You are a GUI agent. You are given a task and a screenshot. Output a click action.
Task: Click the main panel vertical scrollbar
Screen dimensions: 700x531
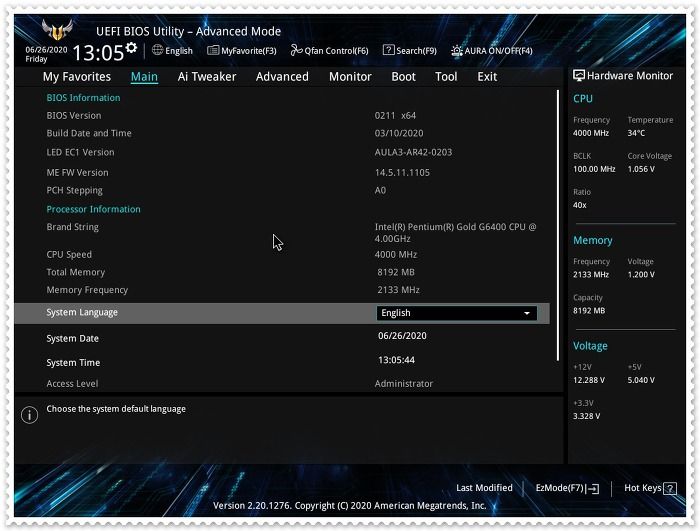(x=558, y=226)
